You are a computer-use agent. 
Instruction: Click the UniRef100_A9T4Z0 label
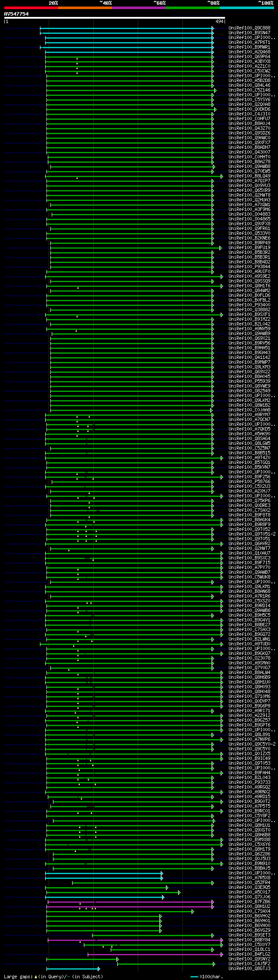(x=249, y=457)
